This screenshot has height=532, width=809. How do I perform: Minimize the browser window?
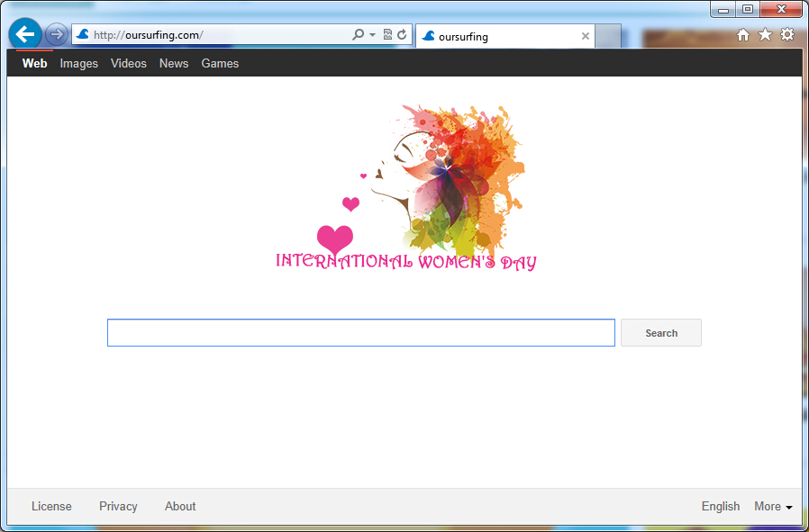[x=723, y=9]
